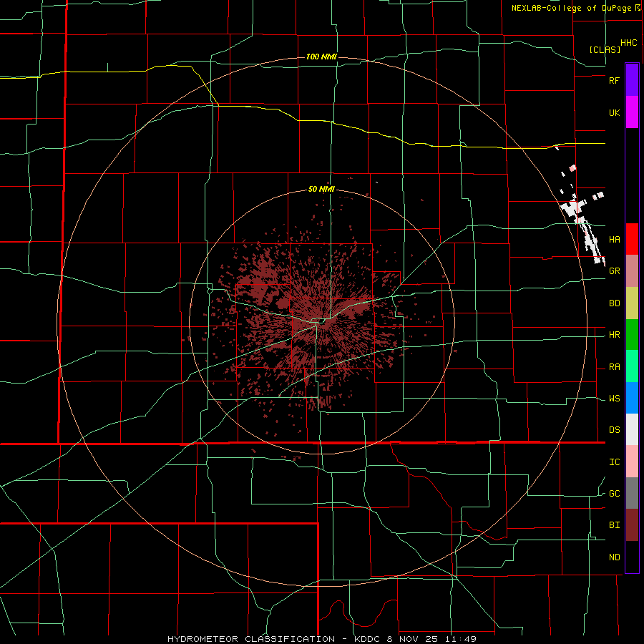Click the HHC product label
Viewport: 644px width, 644px height.
629,43
